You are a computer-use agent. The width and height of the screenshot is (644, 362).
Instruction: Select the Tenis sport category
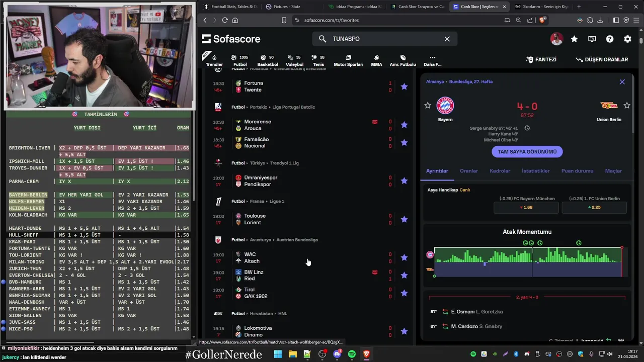[x=318, y=60]
